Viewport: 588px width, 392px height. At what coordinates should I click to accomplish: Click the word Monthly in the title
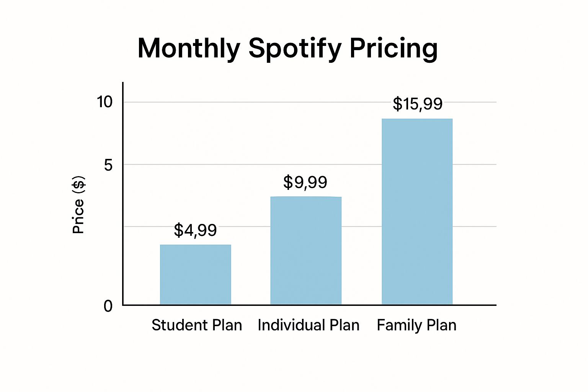(189, 49)
